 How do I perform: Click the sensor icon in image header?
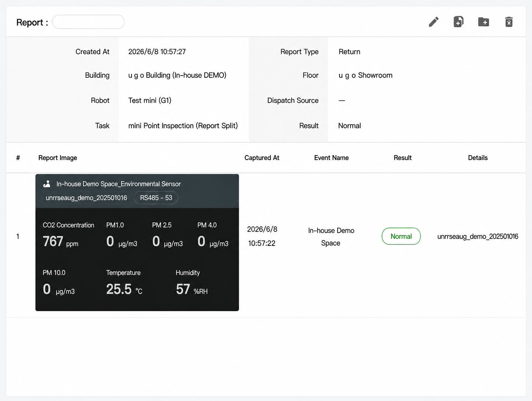click(x=47, y=184)
